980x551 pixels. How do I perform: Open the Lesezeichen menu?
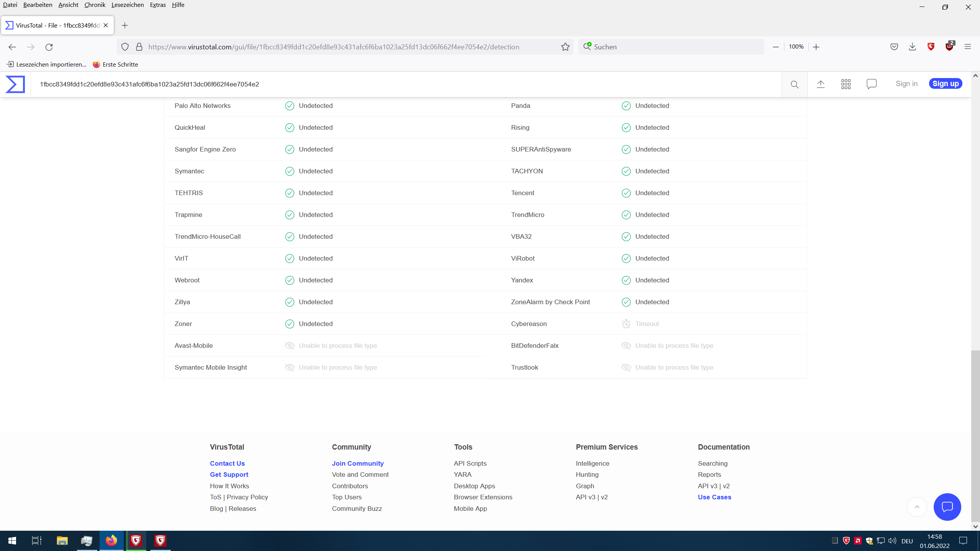[127, 5]
